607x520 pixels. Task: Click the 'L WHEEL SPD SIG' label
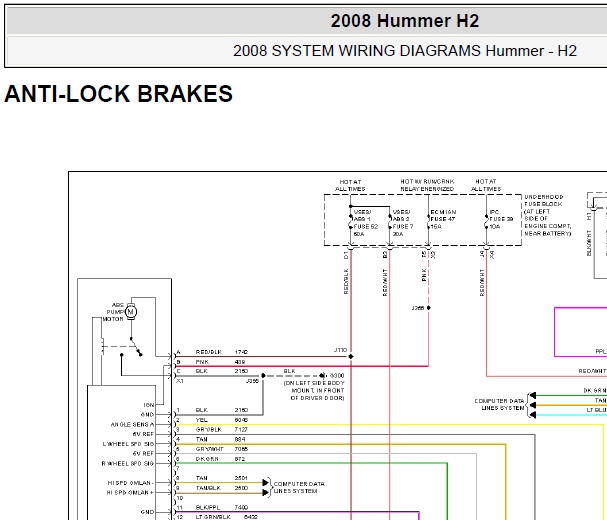pos(128,444)
